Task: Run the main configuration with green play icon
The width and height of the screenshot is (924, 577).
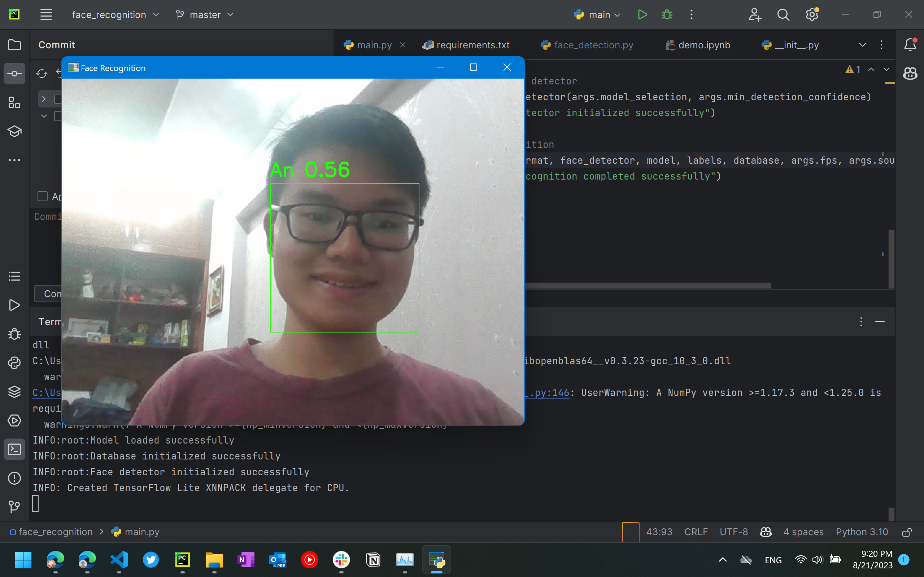Action: click(x=642, y=14)
